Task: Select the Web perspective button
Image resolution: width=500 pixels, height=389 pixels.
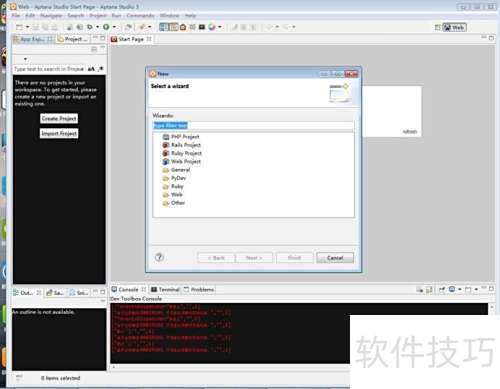Action: pyautogui.click(x=454, y=28)
